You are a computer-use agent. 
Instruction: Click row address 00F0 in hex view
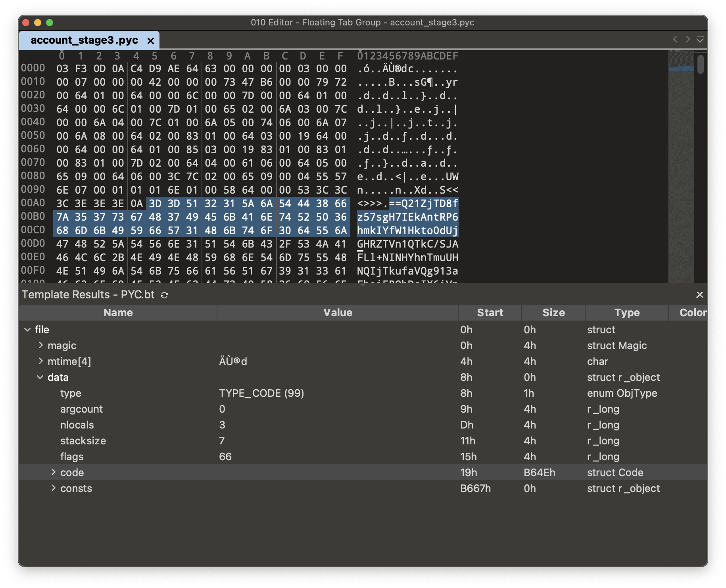click(33, 271)
